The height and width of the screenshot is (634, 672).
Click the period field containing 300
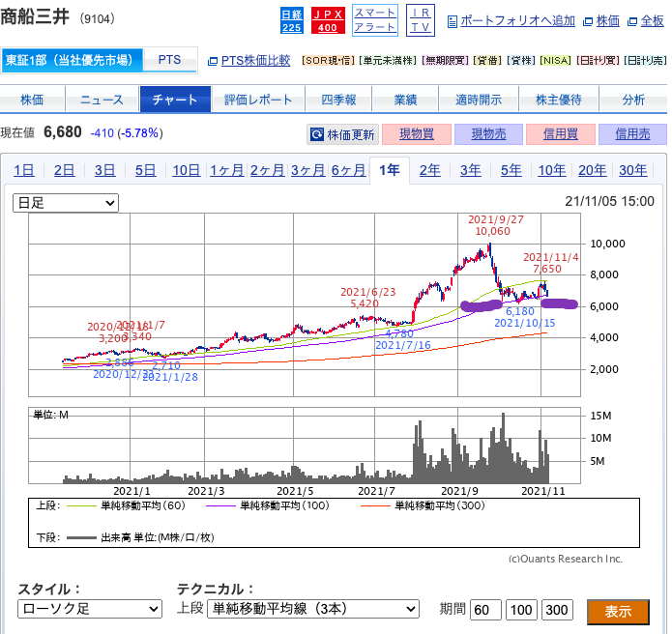(557, 610)
